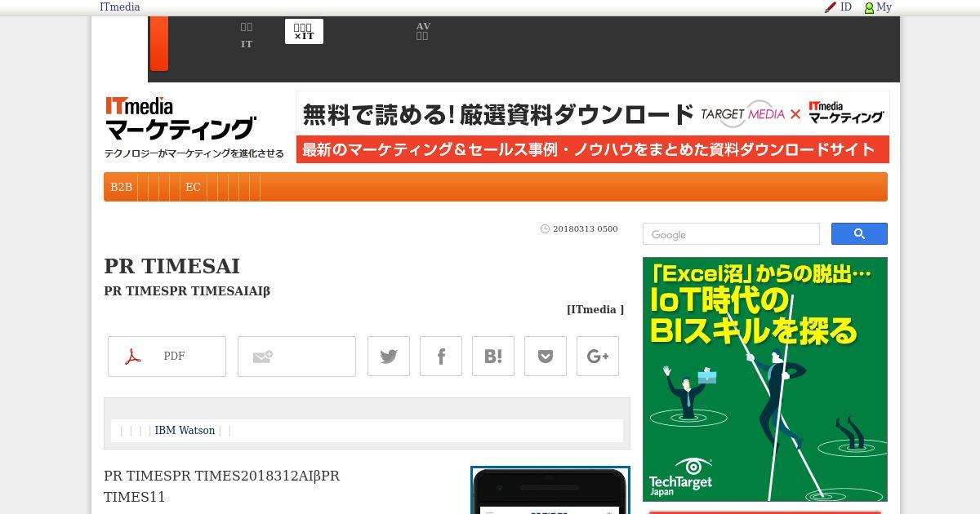Click the date stamp 20180313 0500
The image size is (980, 514).
pos(585,229)
